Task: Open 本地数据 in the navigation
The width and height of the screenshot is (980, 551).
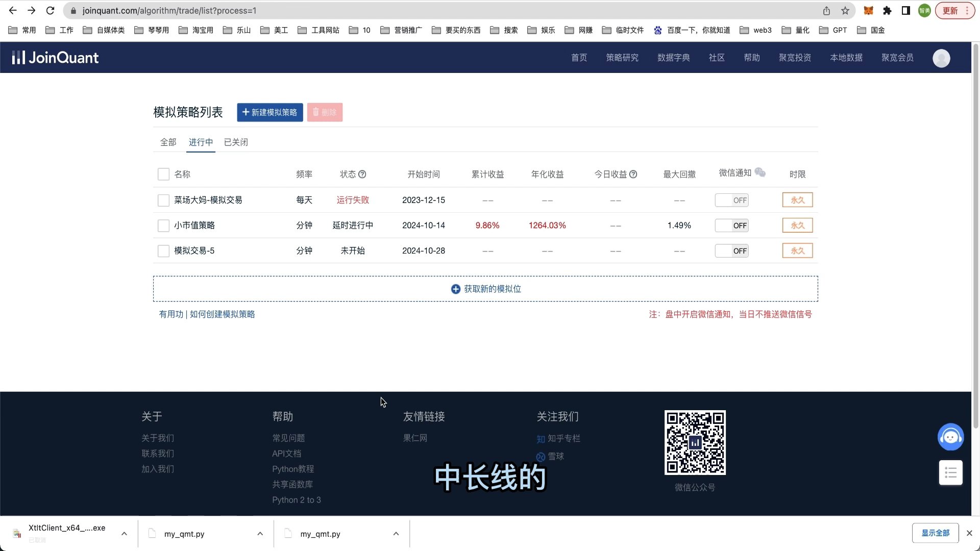Action: [x=846, y=58]
